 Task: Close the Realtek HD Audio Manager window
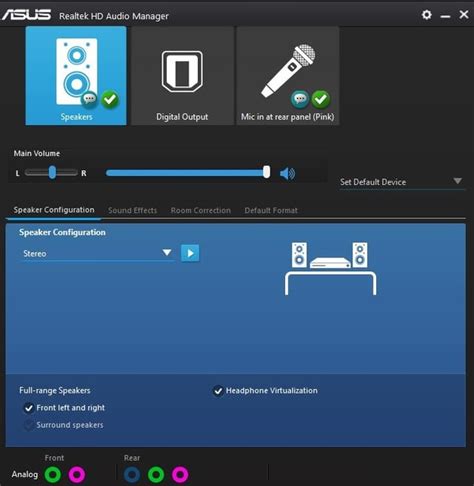click(x=464, y=15)
